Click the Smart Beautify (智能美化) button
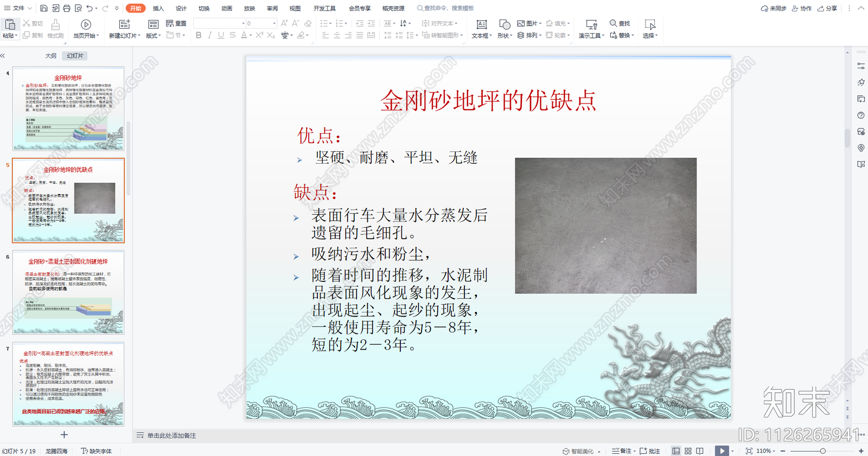This screenshot has width=868, height=456. [x=578, y=451]
